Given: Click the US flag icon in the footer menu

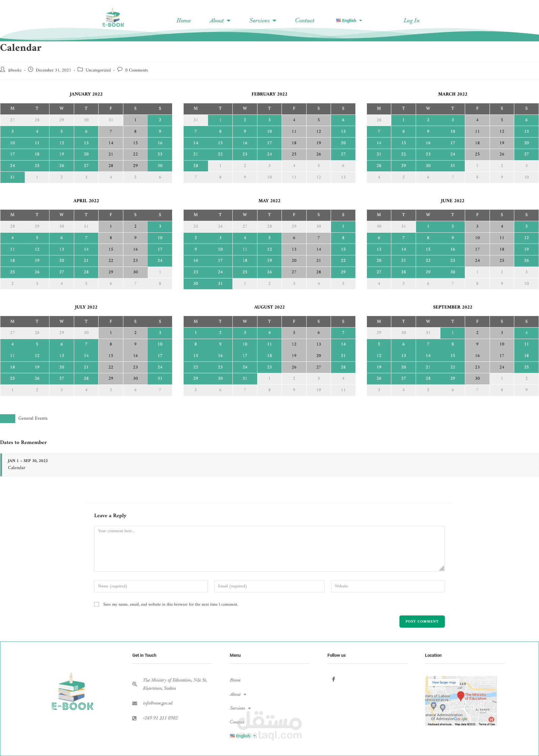Looking at the screenshot, I should coord(232,736).
